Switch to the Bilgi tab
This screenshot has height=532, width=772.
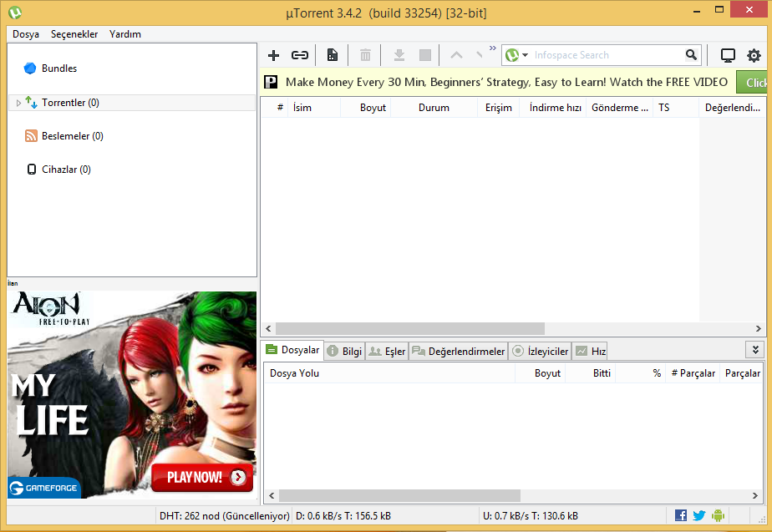[x=344, y=352]
